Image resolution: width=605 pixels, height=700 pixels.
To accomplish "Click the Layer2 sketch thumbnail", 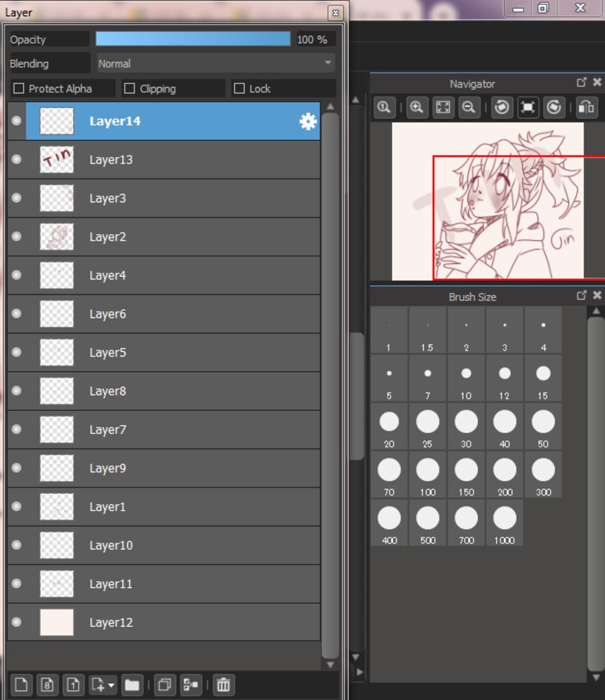I will [x=57, y=236].
